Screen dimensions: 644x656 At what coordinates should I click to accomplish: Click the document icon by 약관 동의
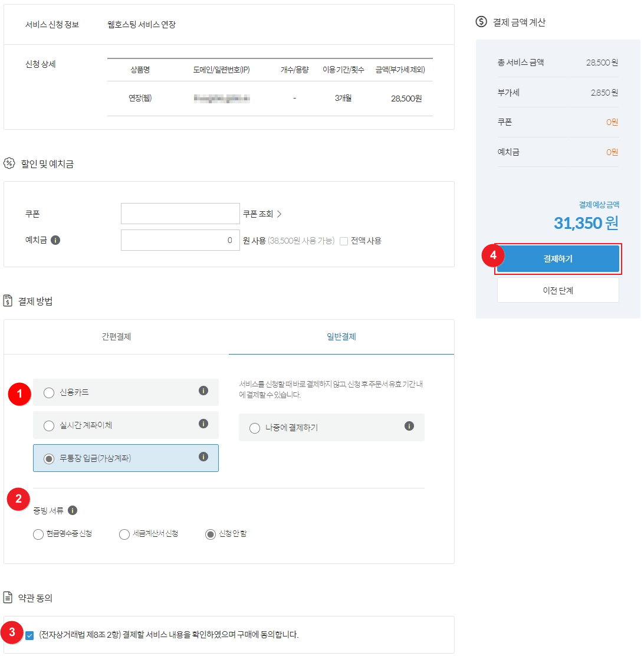[8, 598]
